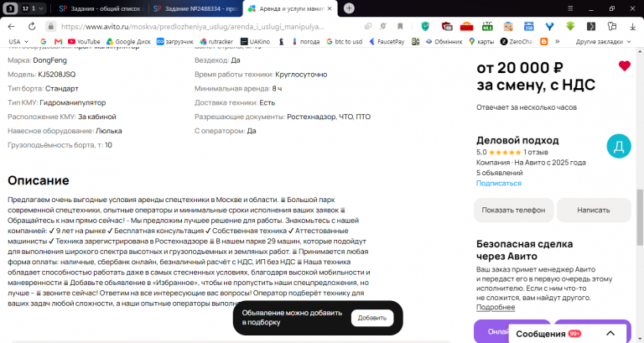This screenshot has height=343, width=644.
Task: Open the extensions puzzle icon
Action: click(x=612, y=26)
